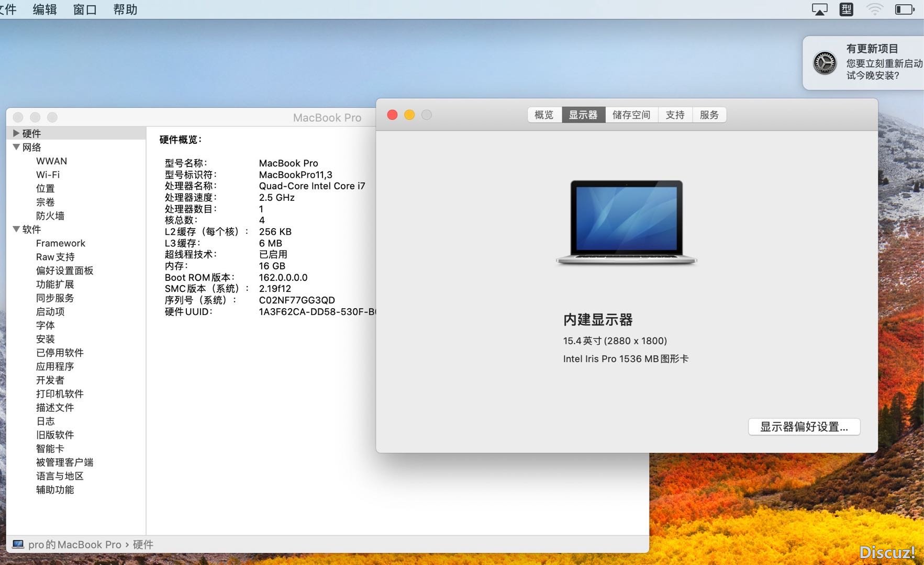This screenshot has width=924, height=565.
Task: Select 打印机软件 in the sidebar
Action: [x=60, y=393]
